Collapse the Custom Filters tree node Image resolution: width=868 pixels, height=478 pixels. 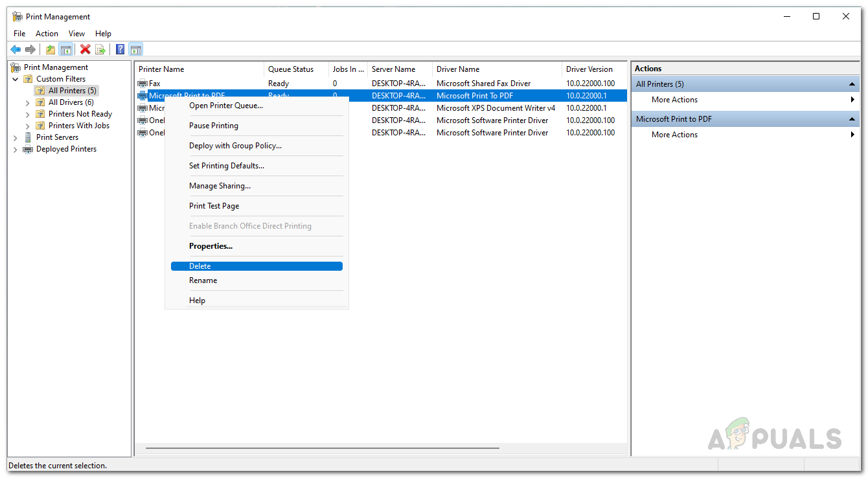point(16,79)
